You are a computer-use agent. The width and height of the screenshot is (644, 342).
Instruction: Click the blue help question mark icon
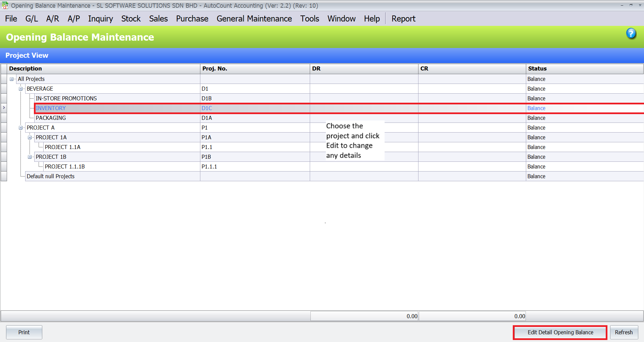pos(631,34)
